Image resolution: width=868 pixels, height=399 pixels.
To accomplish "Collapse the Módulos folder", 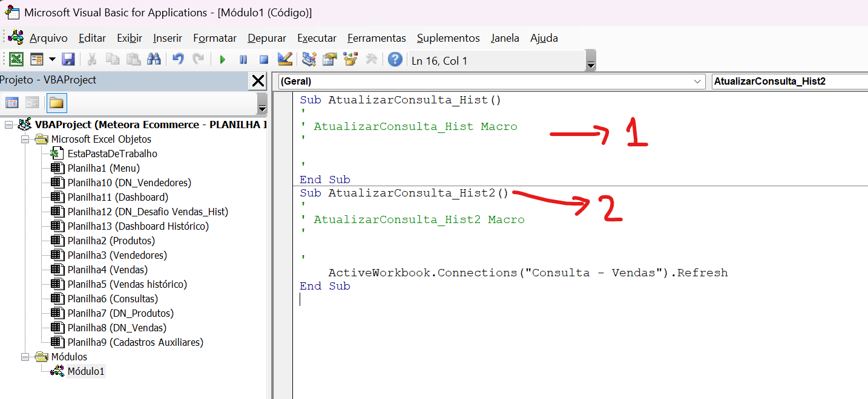I will coord(25,357).
